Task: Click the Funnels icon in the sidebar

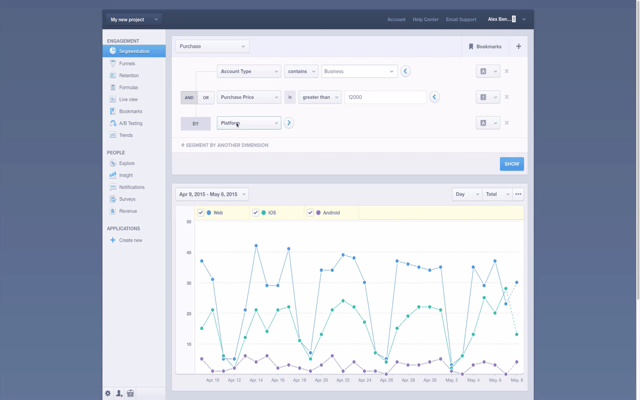Action: [113, 63]
